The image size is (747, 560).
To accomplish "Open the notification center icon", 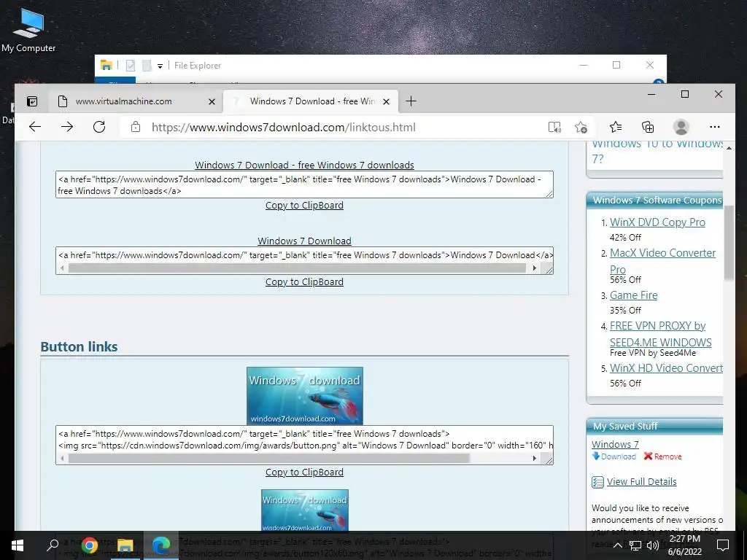I will tap(723, 545).
